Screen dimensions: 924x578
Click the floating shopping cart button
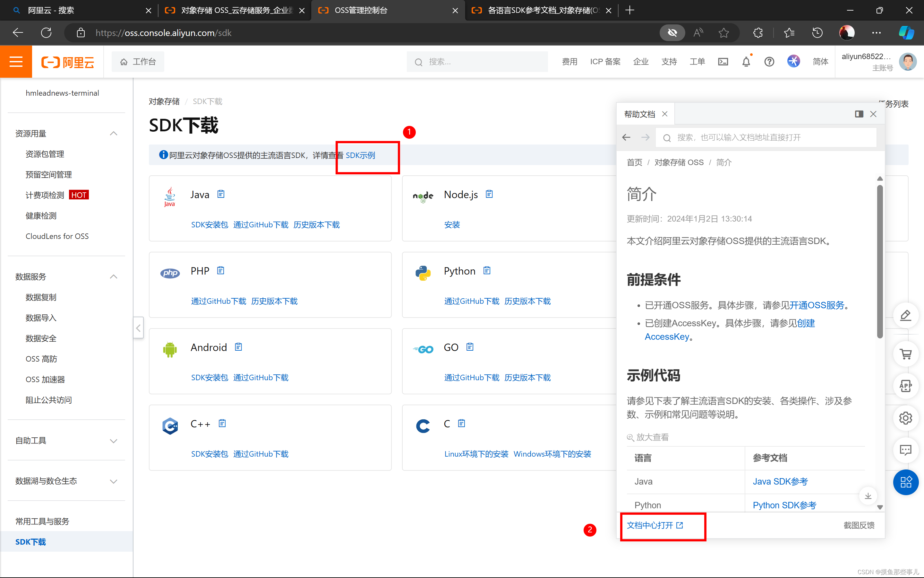coord(906,354)
